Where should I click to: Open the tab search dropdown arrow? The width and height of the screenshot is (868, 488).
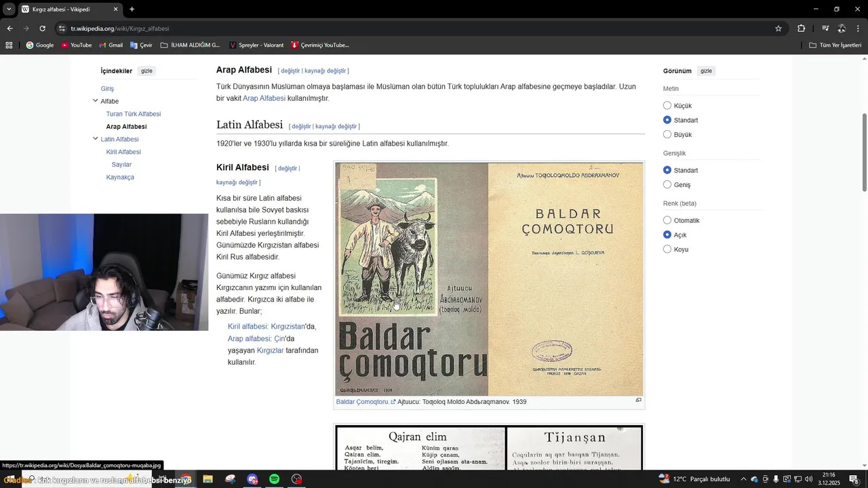pyautogui.click(x=8, y=9)
